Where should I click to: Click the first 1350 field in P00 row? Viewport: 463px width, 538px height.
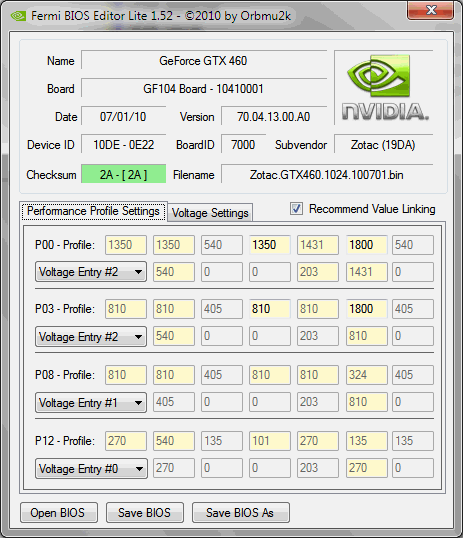pyautogui.click(x=126, y=245)
